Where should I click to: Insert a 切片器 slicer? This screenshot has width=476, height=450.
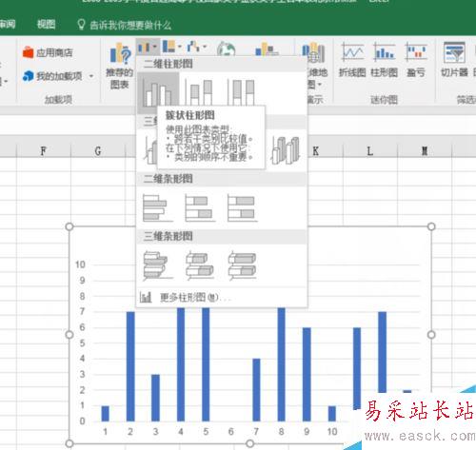pyautogui.click(x=454, y=60)
